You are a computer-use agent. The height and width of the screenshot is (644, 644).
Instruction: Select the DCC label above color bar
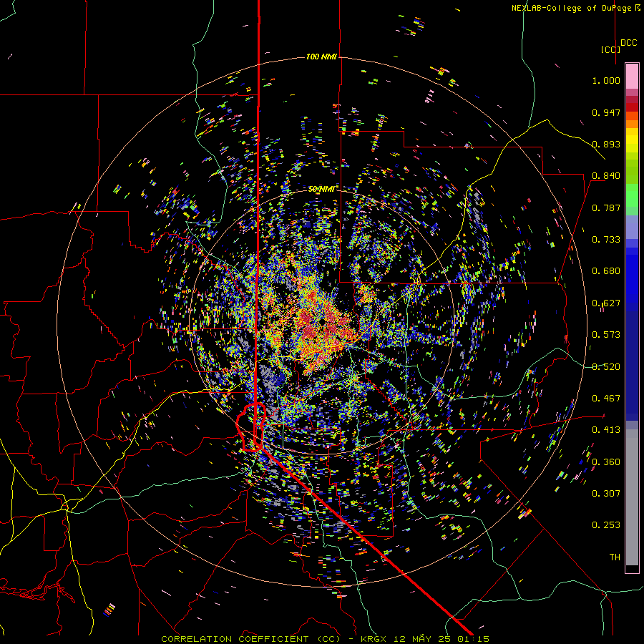pos(628,43)
